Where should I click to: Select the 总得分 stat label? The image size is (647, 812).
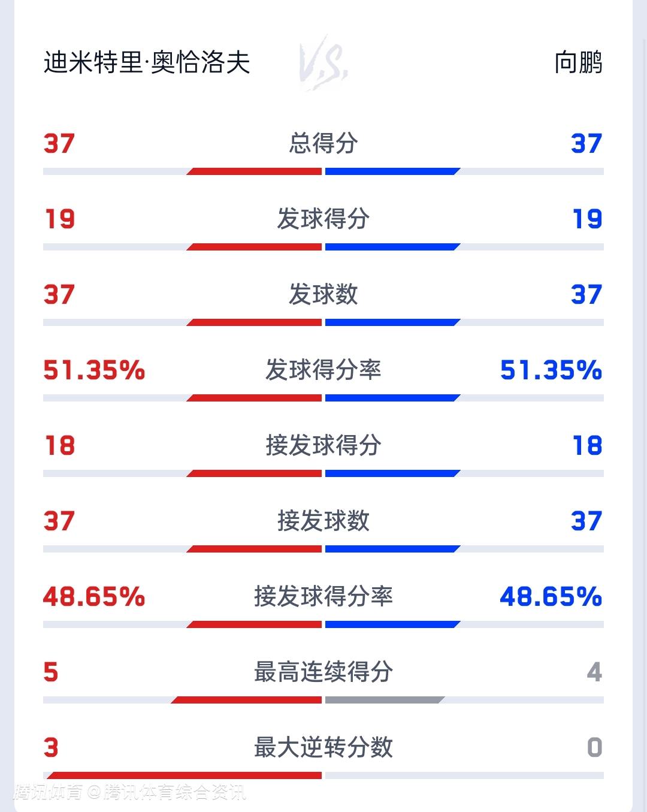click(x=323, y=144)
